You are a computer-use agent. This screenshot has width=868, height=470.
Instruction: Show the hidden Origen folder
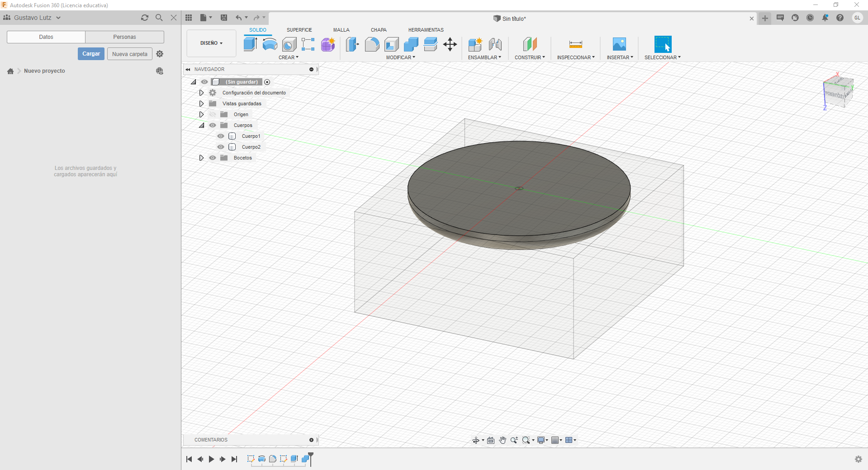[x=213, y=114]
